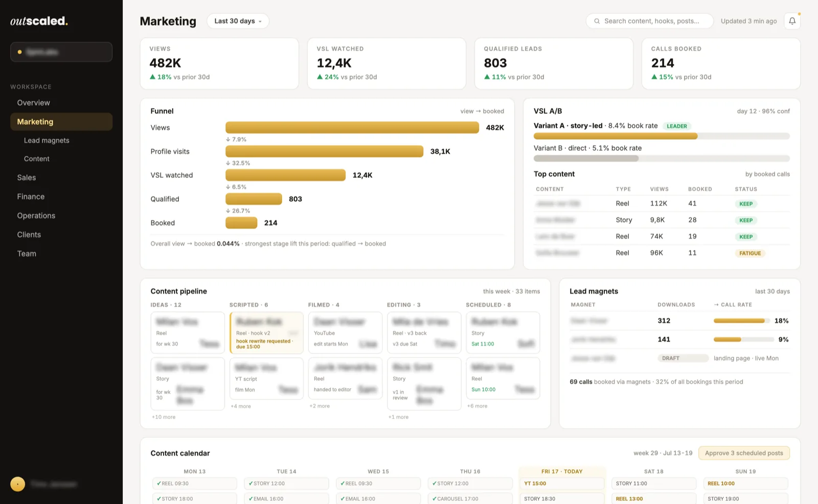Image resolution: width=818 pixels, height=504 pixels.
Task: Click the Booked funnel bar showing 214
Action: coord(241,223)
